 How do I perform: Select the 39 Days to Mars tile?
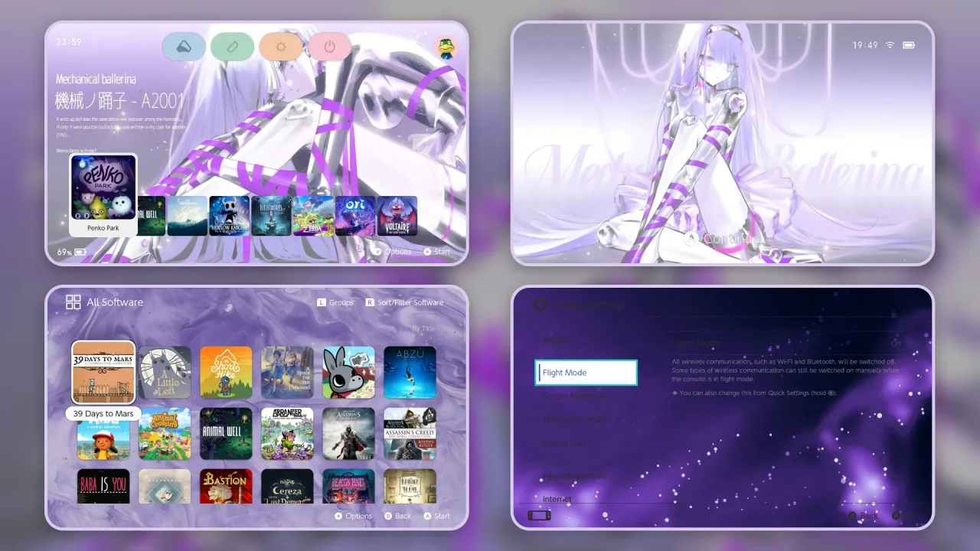click(103, 373)
